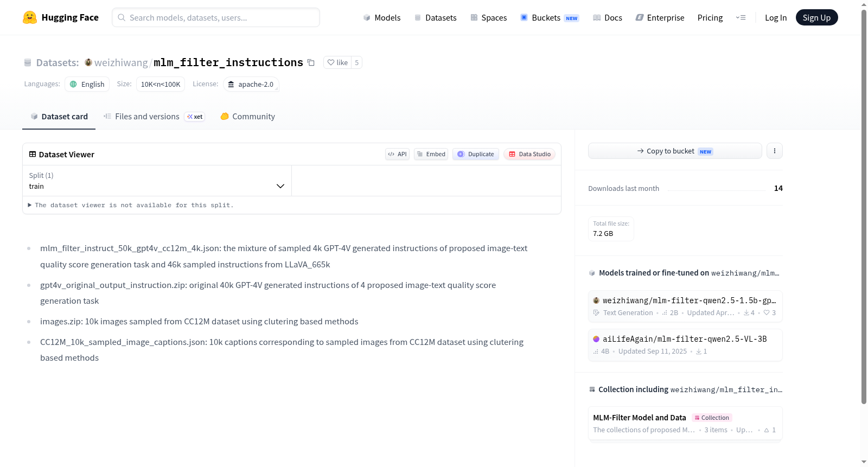The width and height of the screenshot is (868, 467).
Task: Open the Community tab
Action: pos(247,117)
